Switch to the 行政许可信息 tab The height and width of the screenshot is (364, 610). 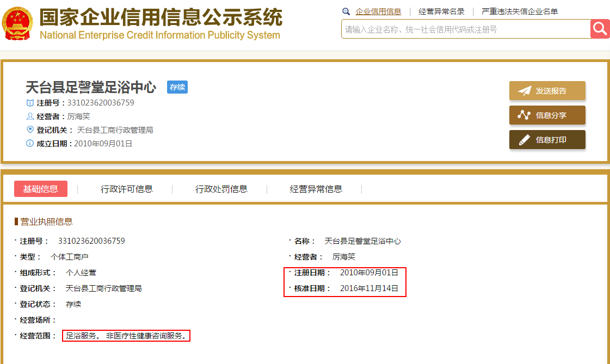tap(127, 189)
